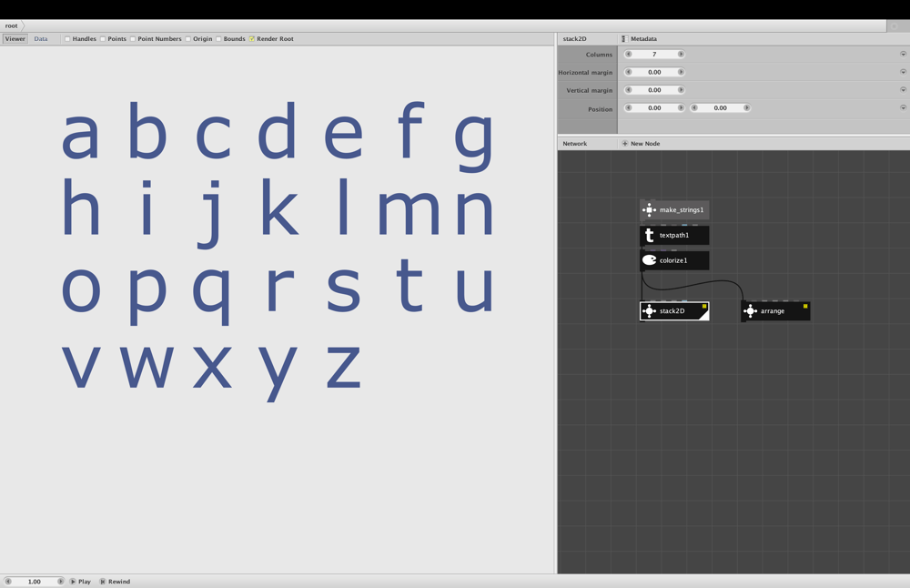The image size is (910, 588).
Task: Click the Vertical margin value field
Action: (654, 90)
